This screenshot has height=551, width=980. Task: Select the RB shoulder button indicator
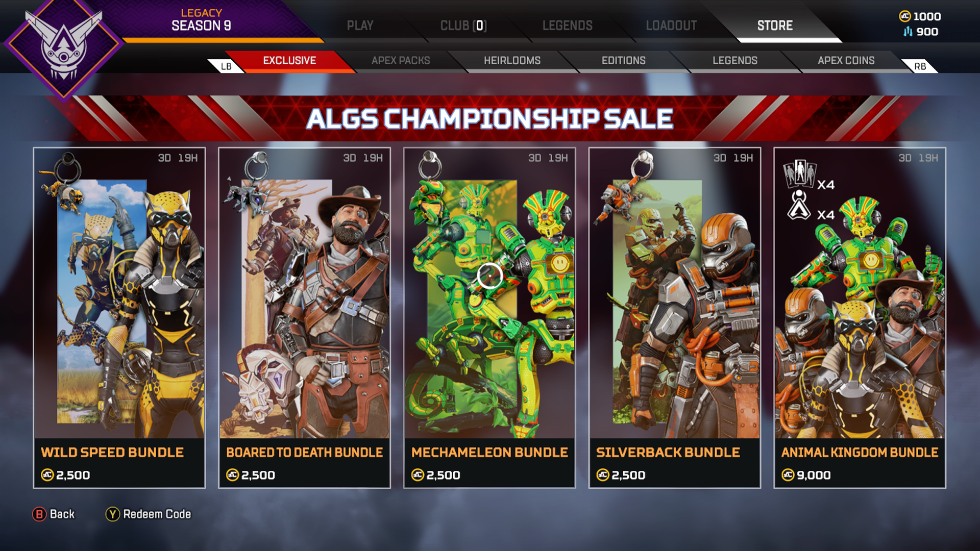pyautogui.click(x=920, y=66)
